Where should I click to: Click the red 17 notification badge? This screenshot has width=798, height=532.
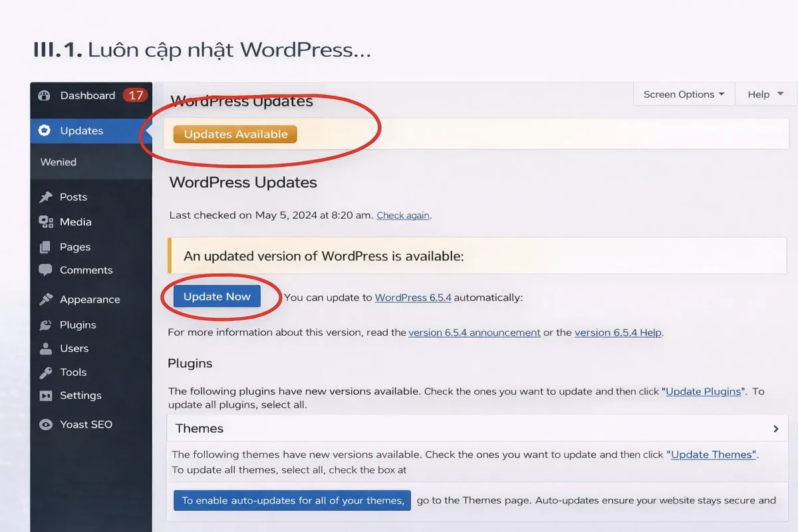tap(136, 95)
